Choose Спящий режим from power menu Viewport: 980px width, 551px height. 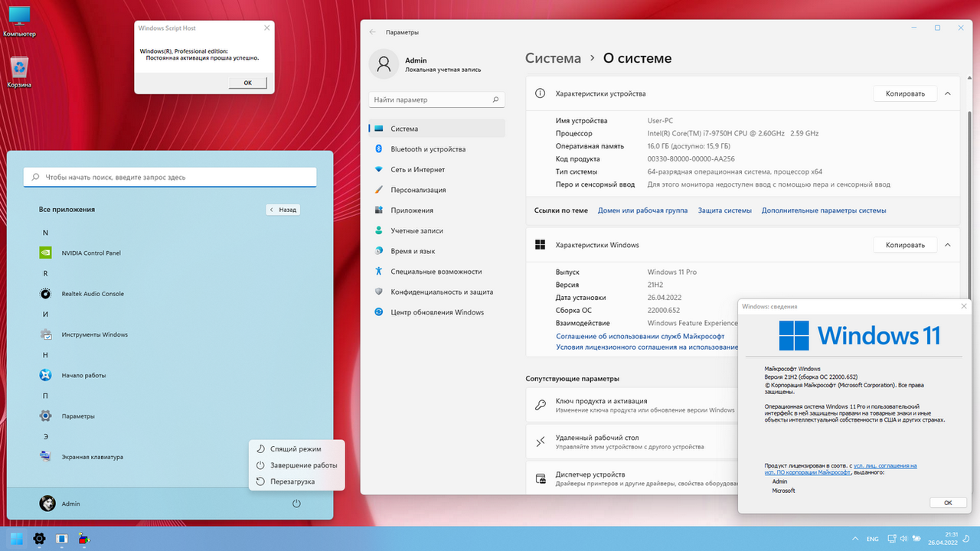point(297,449)
